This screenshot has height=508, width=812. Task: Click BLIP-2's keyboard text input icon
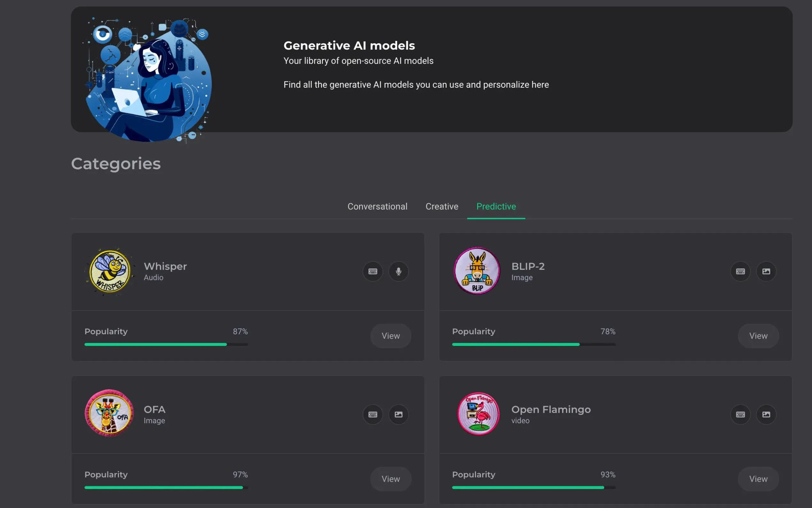pyautogui.click(x=740, y=271)
